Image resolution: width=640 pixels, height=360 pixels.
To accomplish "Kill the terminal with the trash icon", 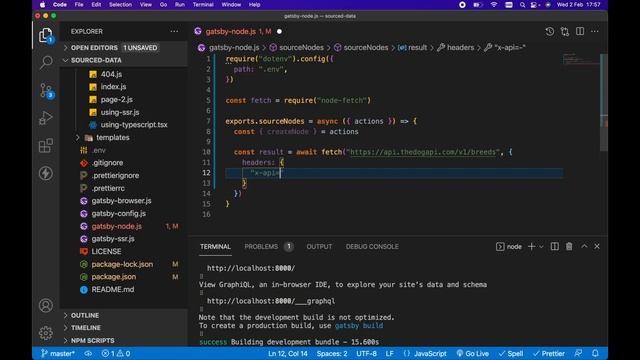I will [x=569, y=247].
